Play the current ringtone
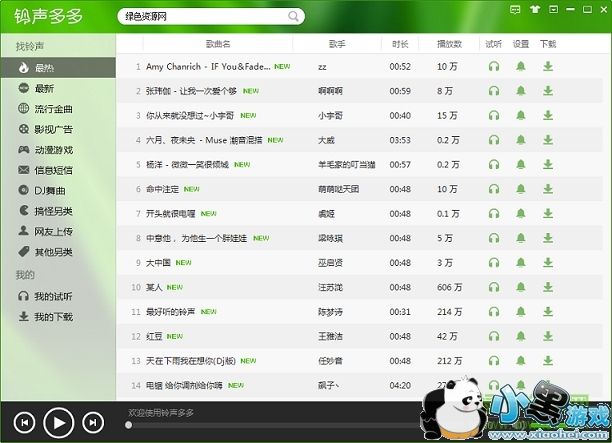The height and width of the screenshot is (443, 612). (x=59, y=423)
